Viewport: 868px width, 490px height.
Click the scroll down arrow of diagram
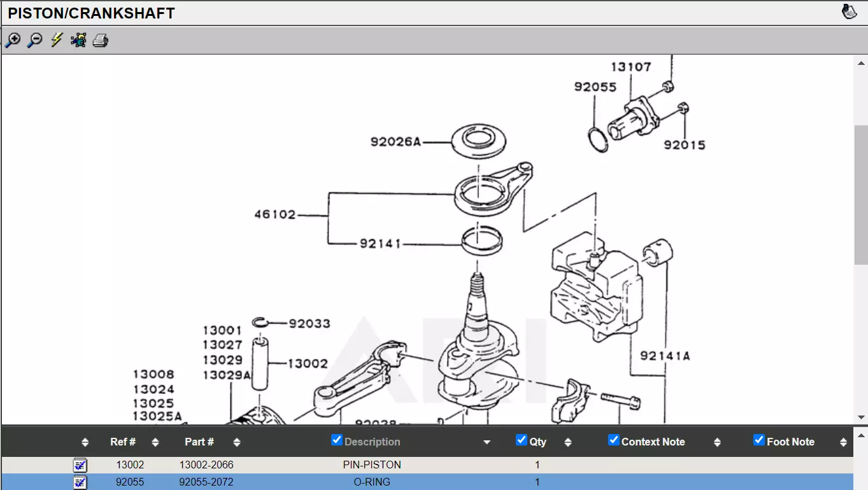pyautogui.click(x=861, y=417)
